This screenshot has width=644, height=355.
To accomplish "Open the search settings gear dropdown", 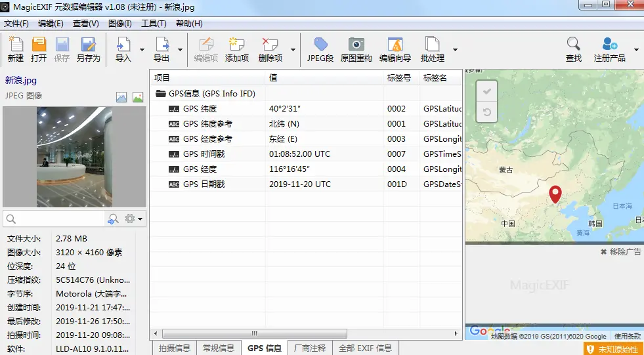I will coord(135,219).
